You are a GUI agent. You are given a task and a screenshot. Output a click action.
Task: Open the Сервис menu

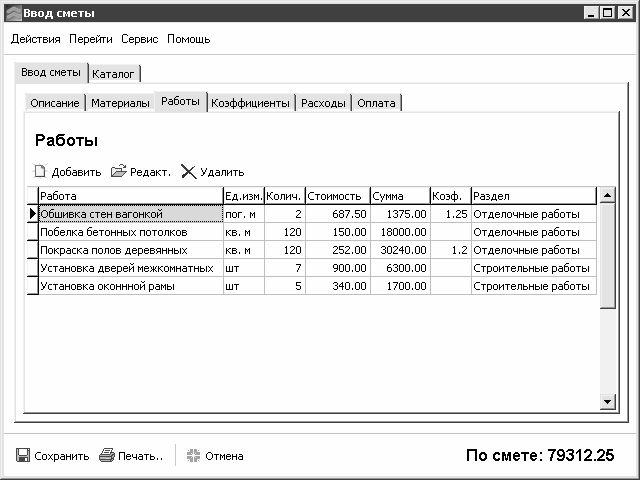[140, 39]
